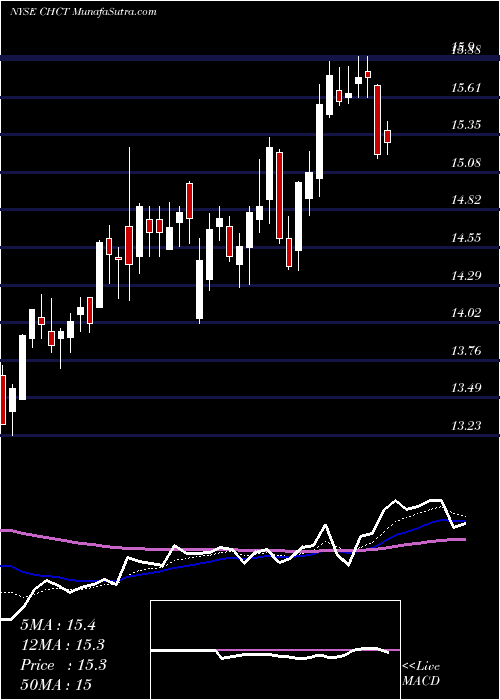
Task: Click the 14.55 price axis label
Action: (466, 238)
